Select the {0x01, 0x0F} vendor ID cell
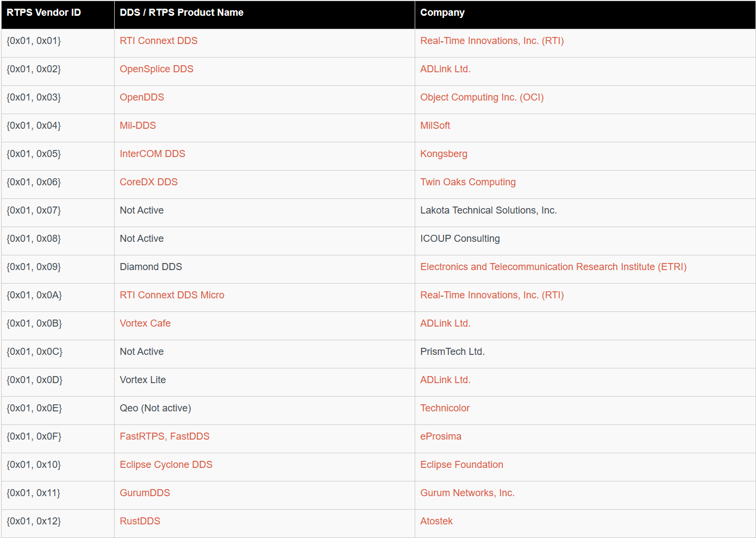The image size is (756, 538). pos(34,436)
